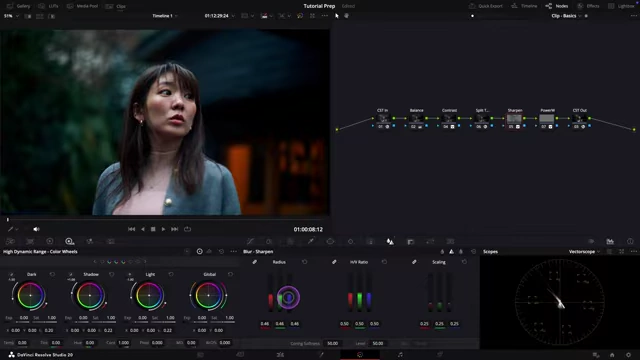Open the Timeline 1 name dropdown
This screenshot has height=360, width=640.
pos(165,16)
